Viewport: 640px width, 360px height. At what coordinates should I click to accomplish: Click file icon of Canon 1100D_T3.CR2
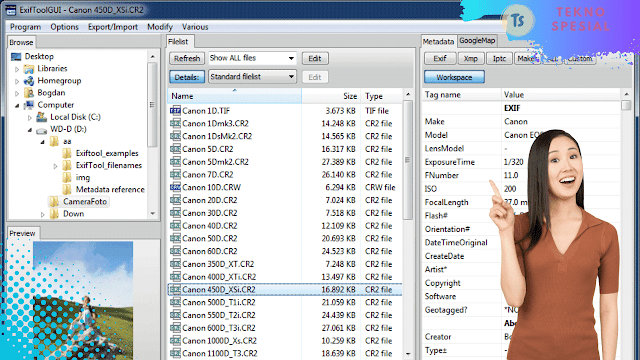click(x=175, y=353)
